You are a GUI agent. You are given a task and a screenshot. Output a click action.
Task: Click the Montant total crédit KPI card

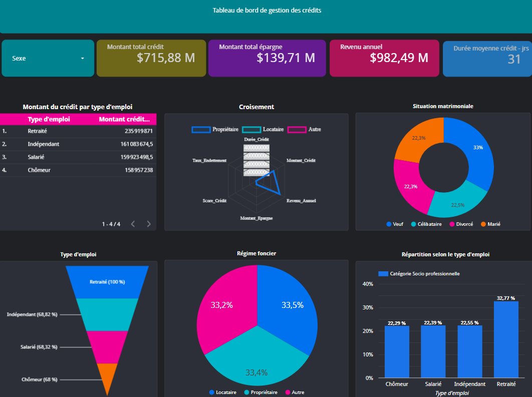[x=151, y=58]
